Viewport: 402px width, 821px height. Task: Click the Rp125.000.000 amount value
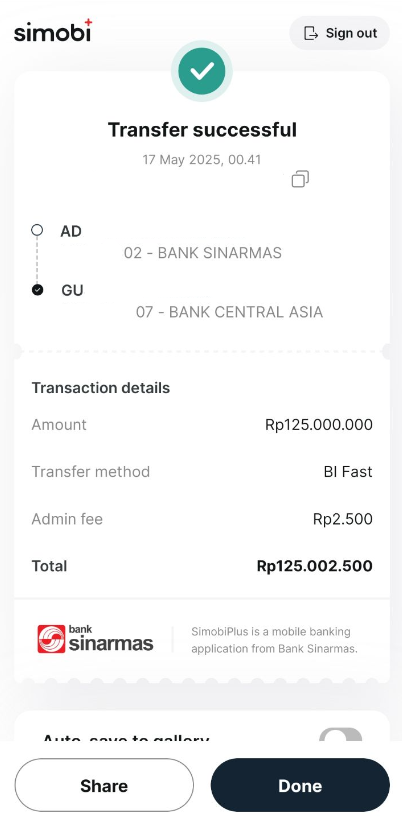(319, 425)
